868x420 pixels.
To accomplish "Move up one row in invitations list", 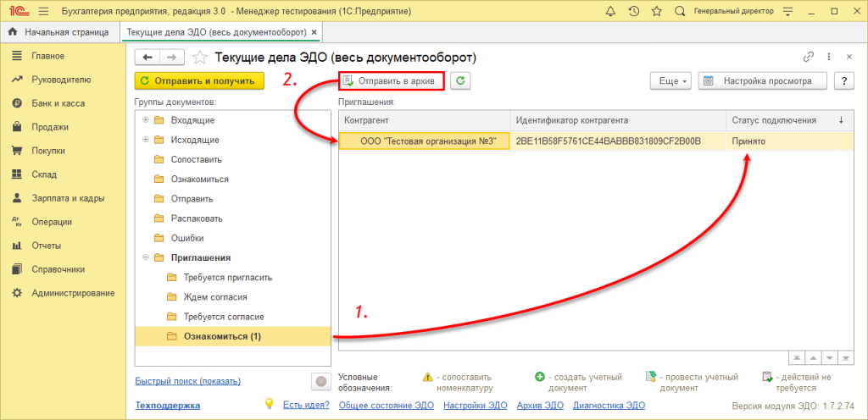I will [x=813, y=358].
